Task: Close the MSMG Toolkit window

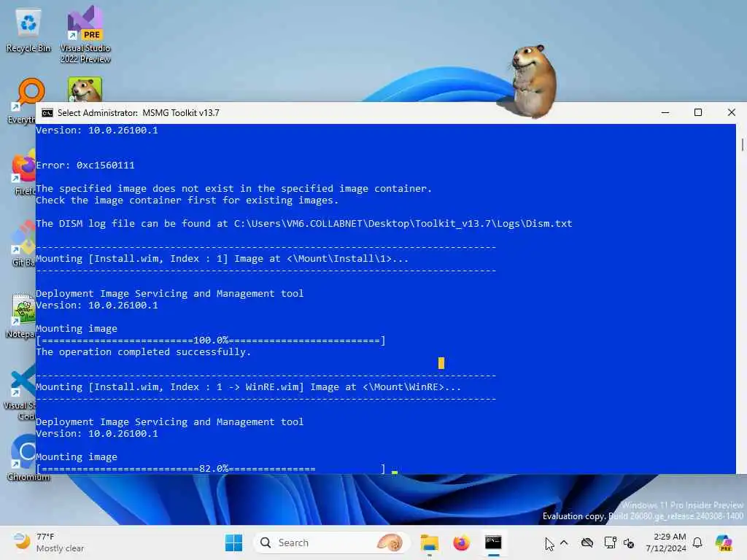Action: tap(731, 113)
